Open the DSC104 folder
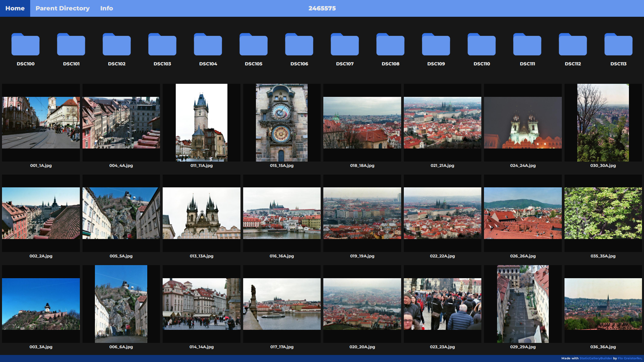 click(208, 44)
